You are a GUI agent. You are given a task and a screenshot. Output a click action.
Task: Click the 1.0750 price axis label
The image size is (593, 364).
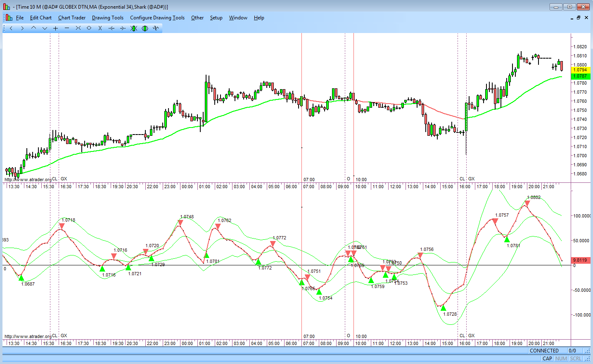pyautogui.click(x=580, y=110)
